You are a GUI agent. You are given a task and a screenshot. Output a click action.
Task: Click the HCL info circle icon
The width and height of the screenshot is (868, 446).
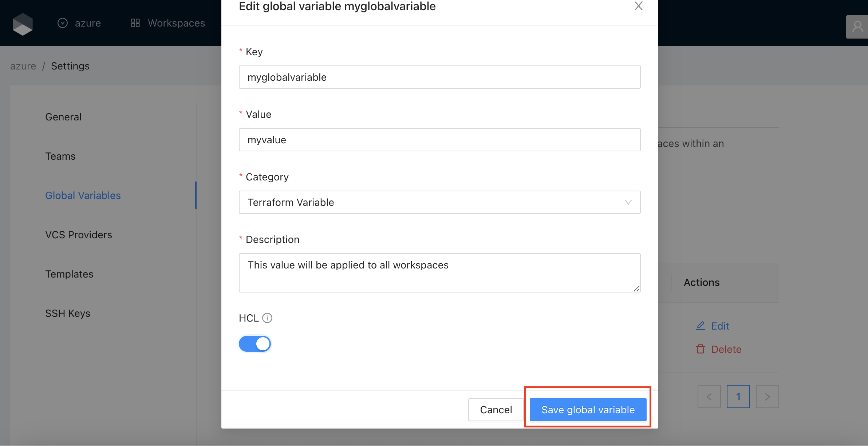point(267,318)
